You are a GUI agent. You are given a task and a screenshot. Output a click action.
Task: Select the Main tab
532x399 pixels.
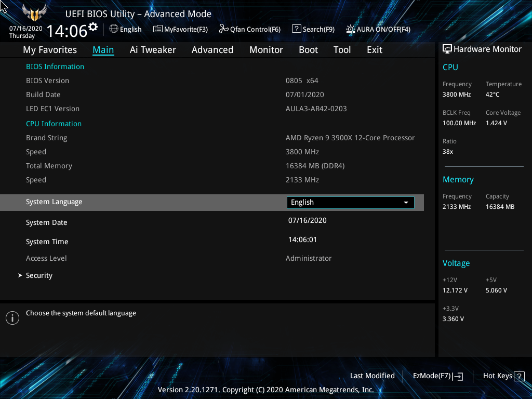[x=103, y=50]
